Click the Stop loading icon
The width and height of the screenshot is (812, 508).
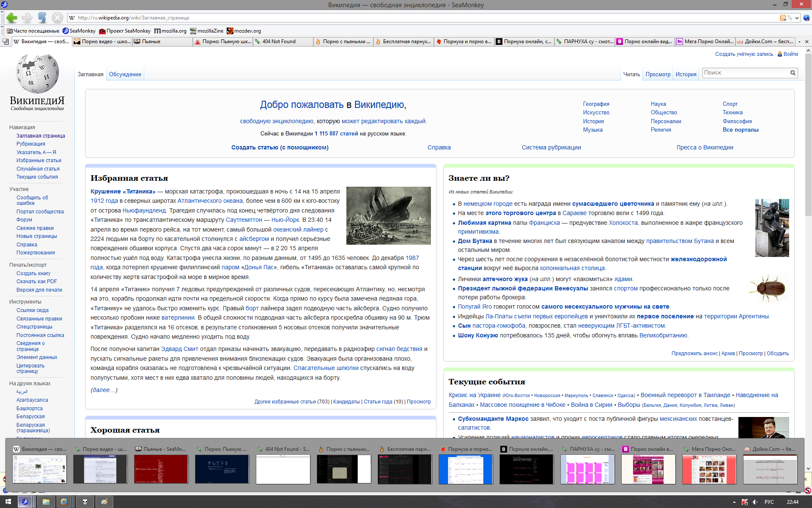pos(57,18)
